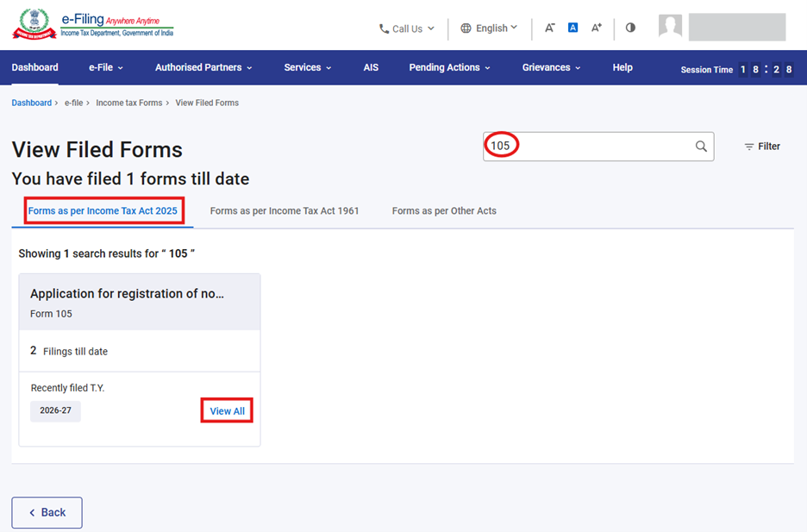Open the English language dropdown
The width and height of the screenshot is (807, 532).
[x=489, y=28]
